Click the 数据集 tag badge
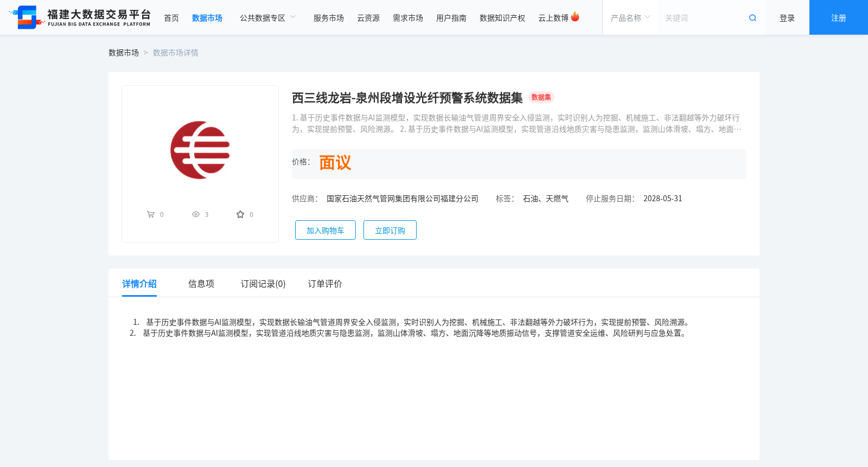The height and width of the screenshot is (467, 868). 541,98
